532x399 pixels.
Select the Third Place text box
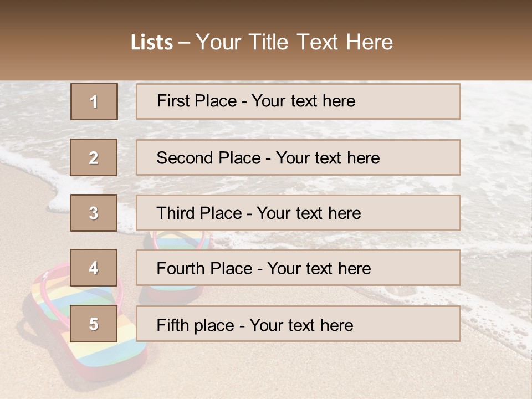(298, 213)
